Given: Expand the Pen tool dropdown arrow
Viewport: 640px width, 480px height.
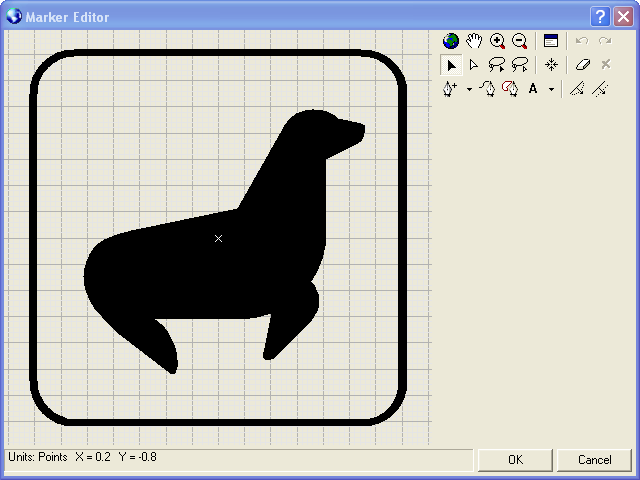Looking at the screenshot, I should tap(469, 89).
